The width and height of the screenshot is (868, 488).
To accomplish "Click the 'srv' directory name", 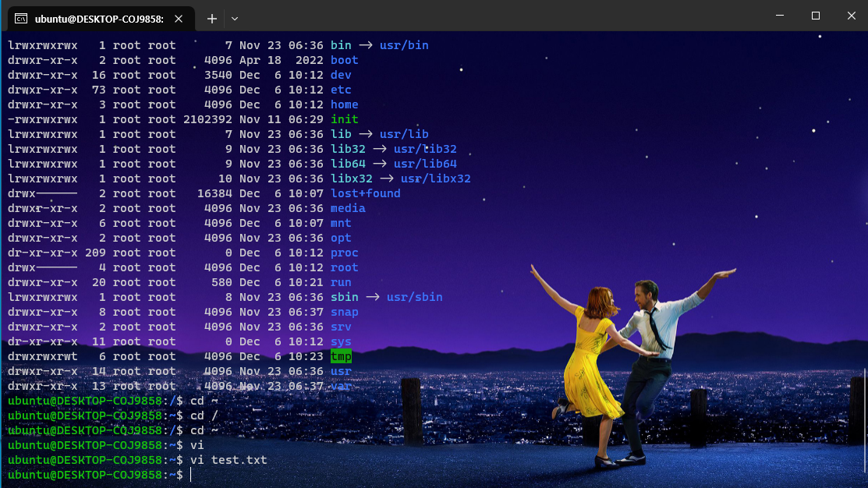I will [341, 327].
